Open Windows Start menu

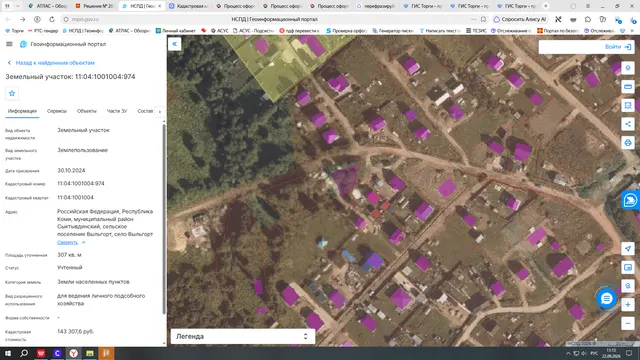[7, 353]
